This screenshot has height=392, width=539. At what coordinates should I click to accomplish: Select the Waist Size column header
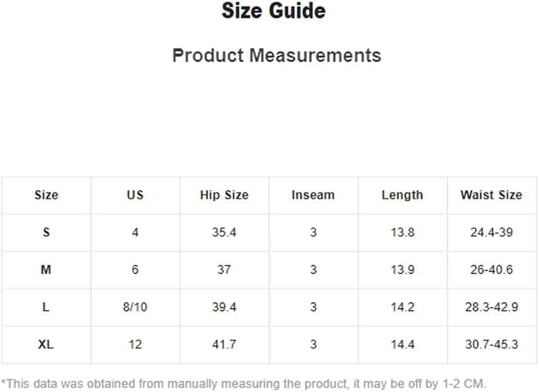491,195
